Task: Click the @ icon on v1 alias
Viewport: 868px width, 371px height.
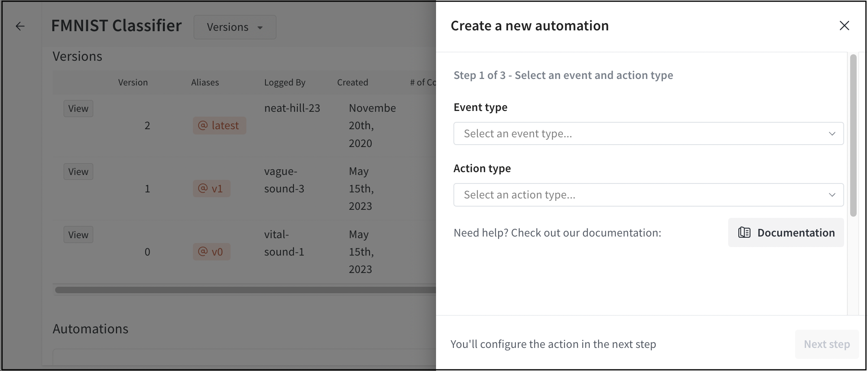Action: 203,188
